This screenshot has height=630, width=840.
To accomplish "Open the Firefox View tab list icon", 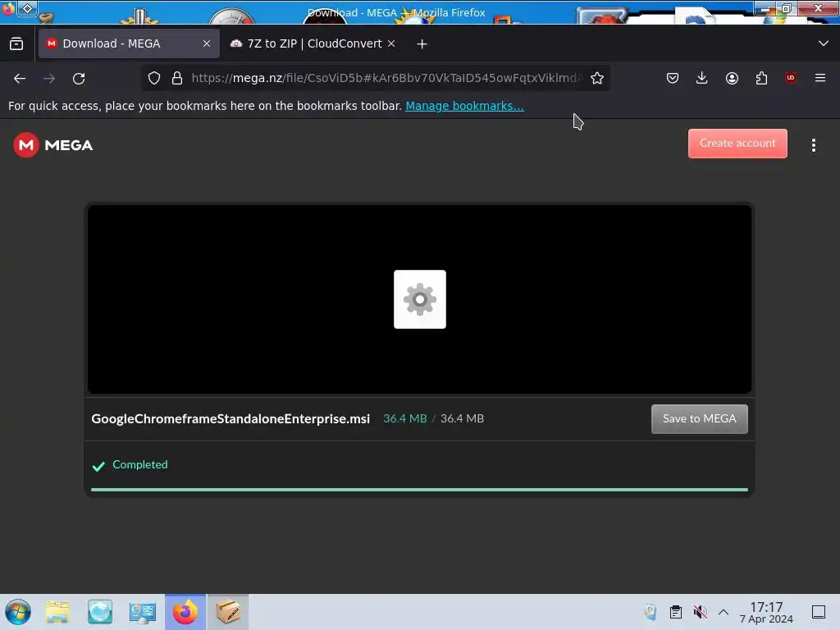I will click(x=16, y=44).
